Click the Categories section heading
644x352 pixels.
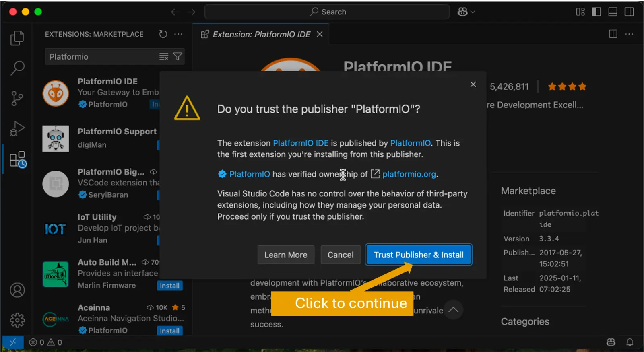(x=525, y=322)
